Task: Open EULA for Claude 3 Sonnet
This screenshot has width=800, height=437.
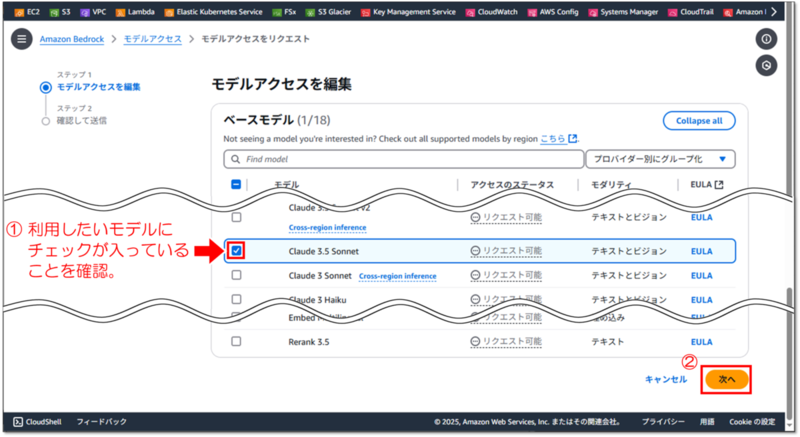Action: (x=702, y=276)
